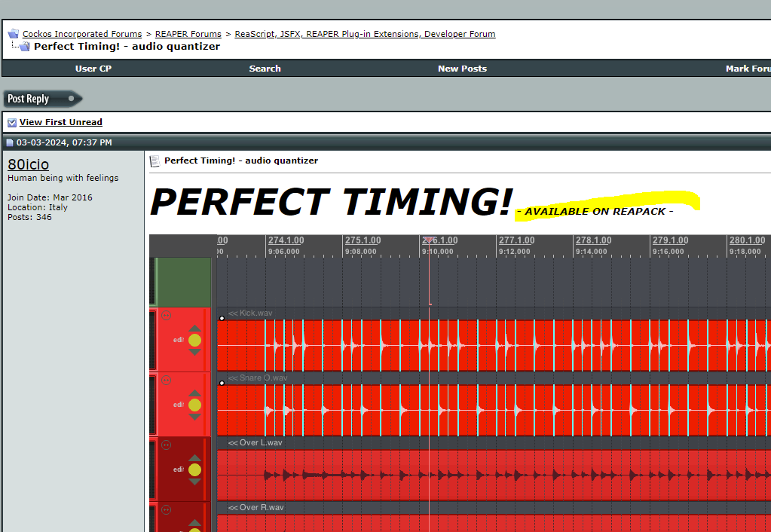Screen dimensions: 771x532
Task: Open Search menu in navbar
Action: point(265,69)
